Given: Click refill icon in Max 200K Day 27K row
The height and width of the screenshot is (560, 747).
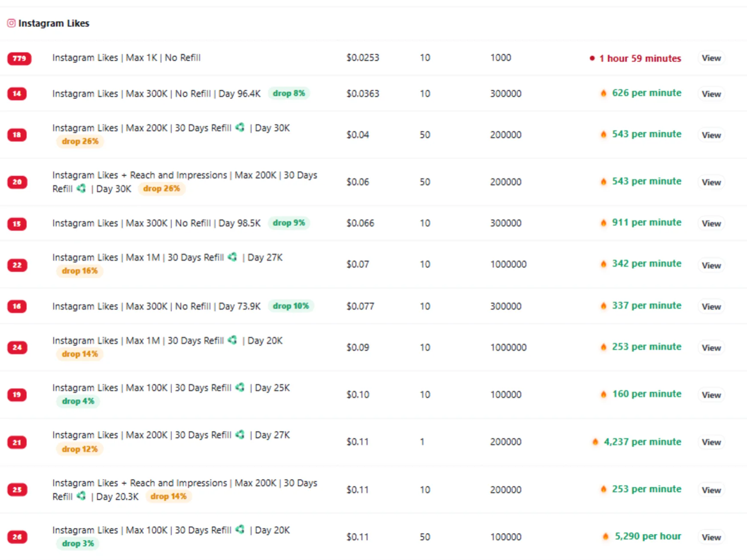Looking at the screenshot, I should coord(240,434).
